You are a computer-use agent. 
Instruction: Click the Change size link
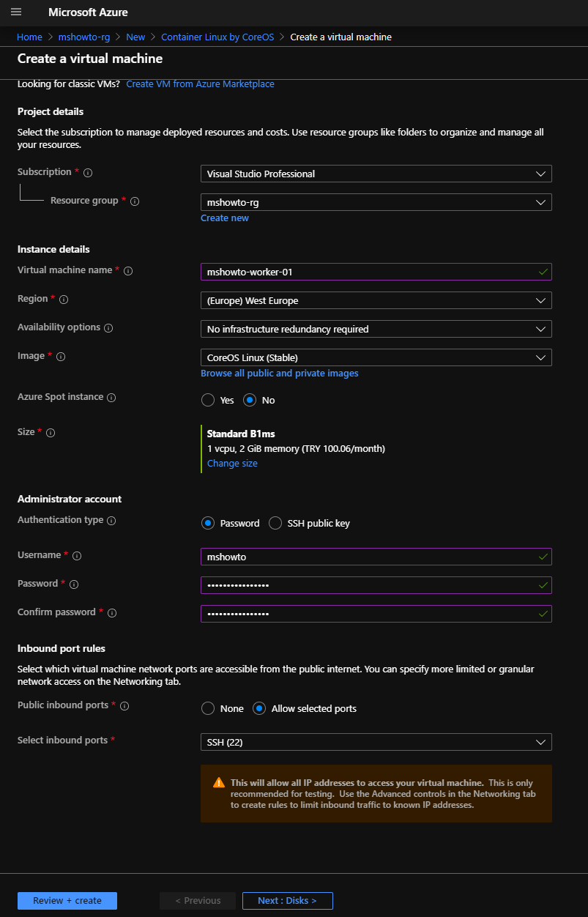point(232,463)
